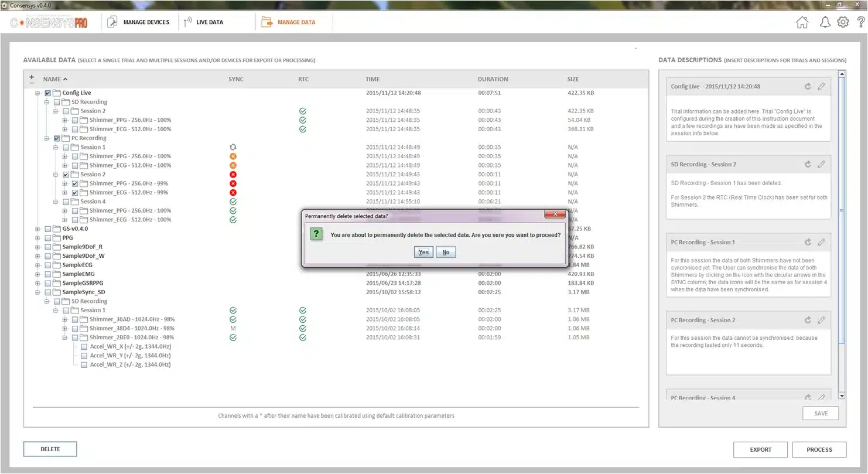Screen dimensions: 868x474
Task: Refresh the PC Recording - Session 2 description
Action: coord(808,320)
